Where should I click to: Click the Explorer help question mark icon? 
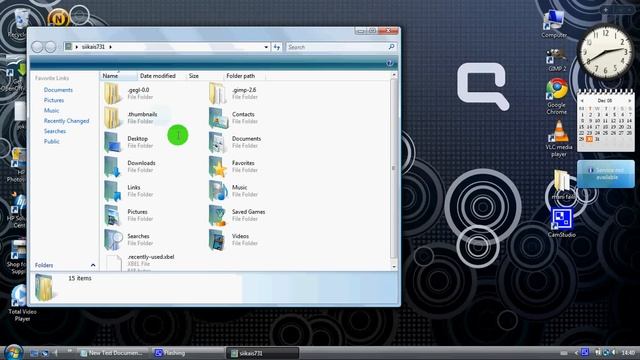click(389, 62)
